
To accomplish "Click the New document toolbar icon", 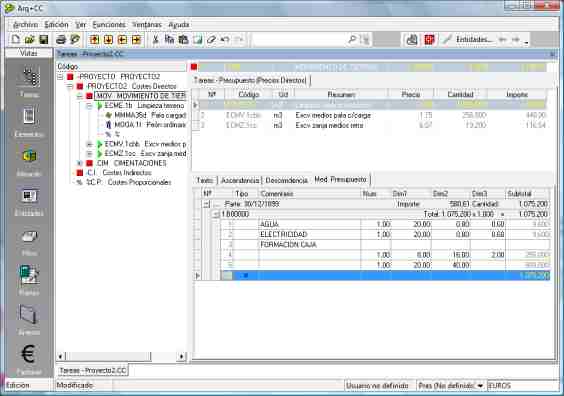I will point(16,40).
